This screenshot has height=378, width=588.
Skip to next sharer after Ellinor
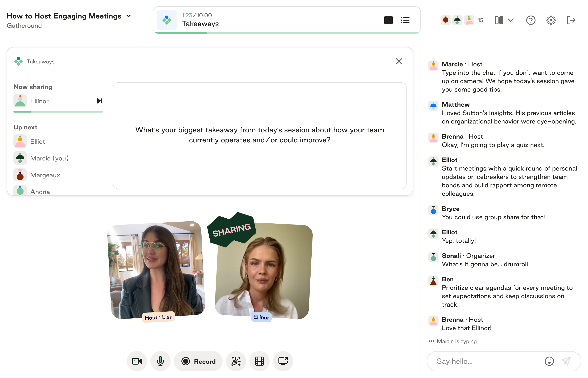coord(99,101)
